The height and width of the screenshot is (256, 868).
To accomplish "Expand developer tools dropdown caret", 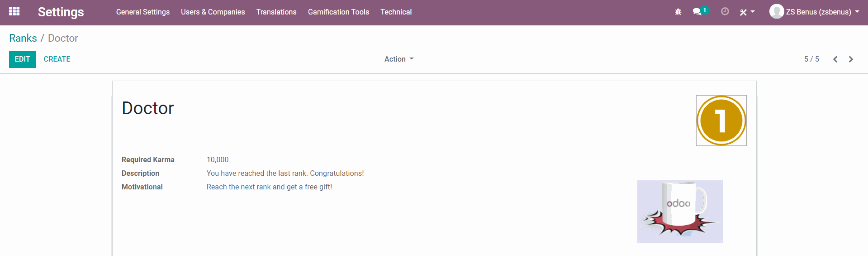I will click(x=753, y=12).
